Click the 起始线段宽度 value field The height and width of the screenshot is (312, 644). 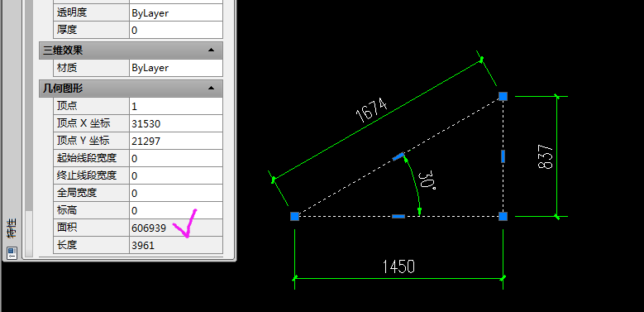(176, 158)
